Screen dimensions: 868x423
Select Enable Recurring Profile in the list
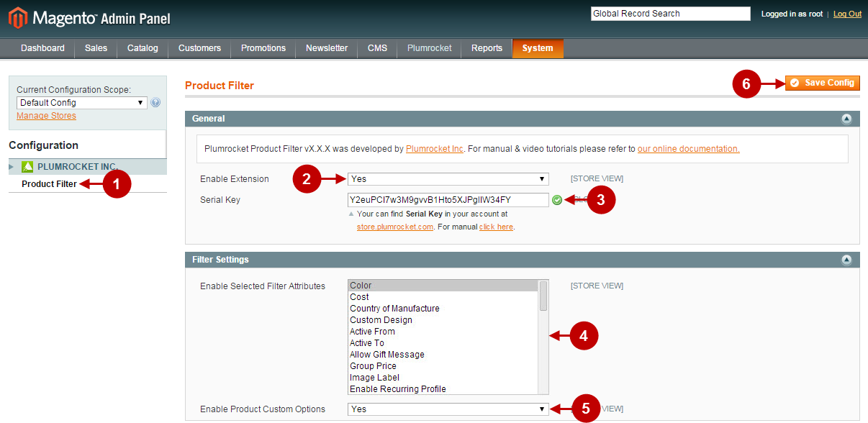click(x=443, y=389)
